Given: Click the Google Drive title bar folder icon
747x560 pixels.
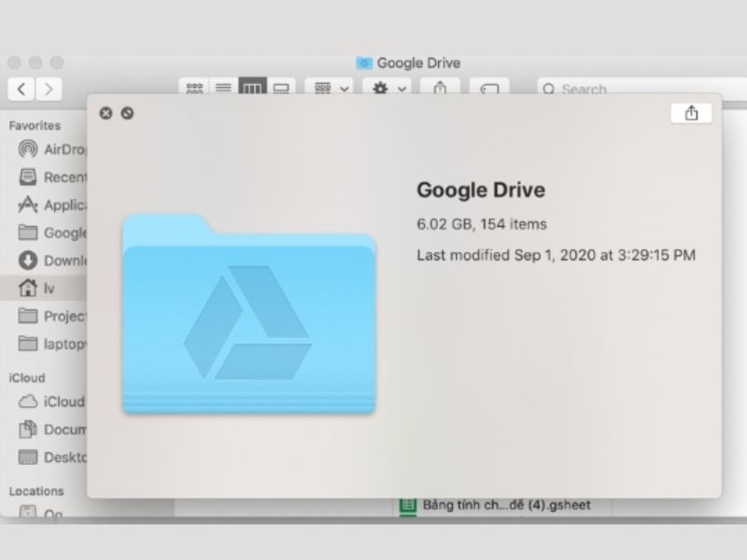Looking at the screenshot, I should (x=364, y=63).
